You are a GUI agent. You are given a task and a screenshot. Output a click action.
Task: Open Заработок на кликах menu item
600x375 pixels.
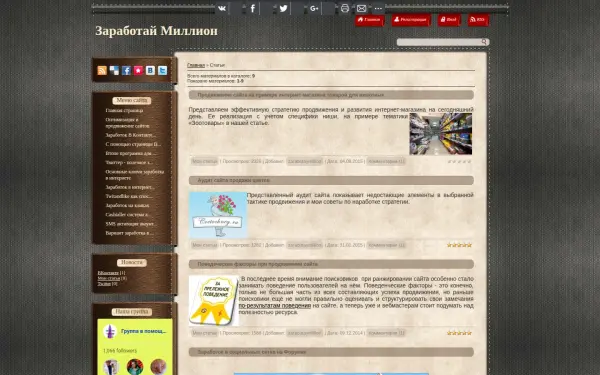[x=127, y=205]
